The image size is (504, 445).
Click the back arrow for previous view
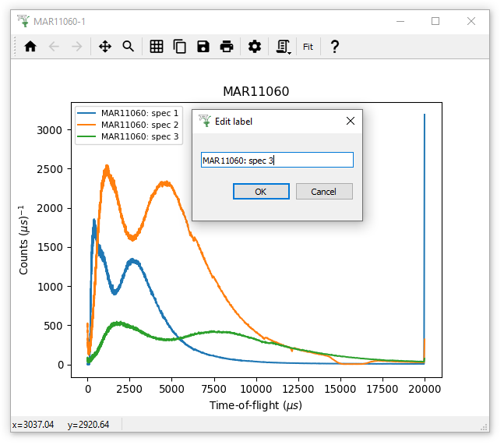(54, 47)
